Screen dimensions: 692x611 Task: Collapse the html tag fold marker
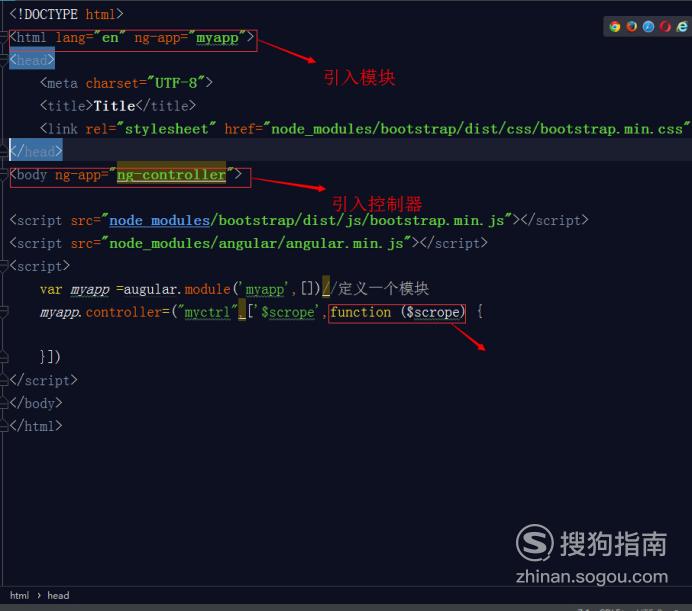point(4,38)
